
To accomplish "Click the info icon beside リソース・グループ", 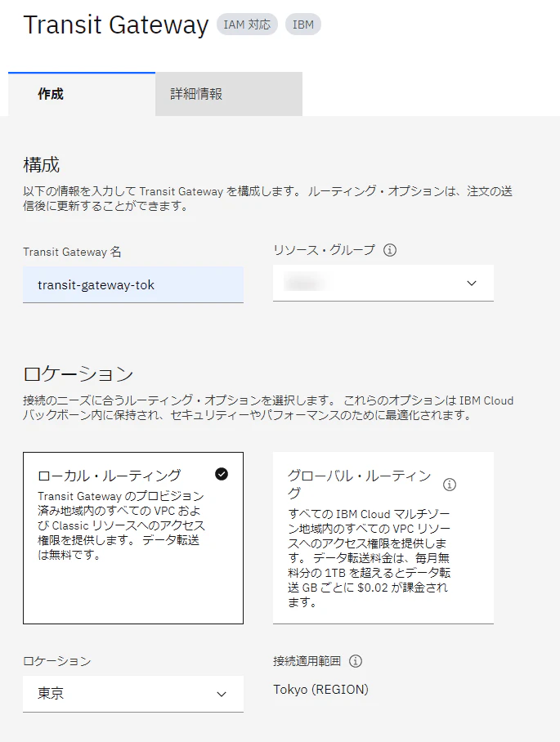I will point(390,250).
